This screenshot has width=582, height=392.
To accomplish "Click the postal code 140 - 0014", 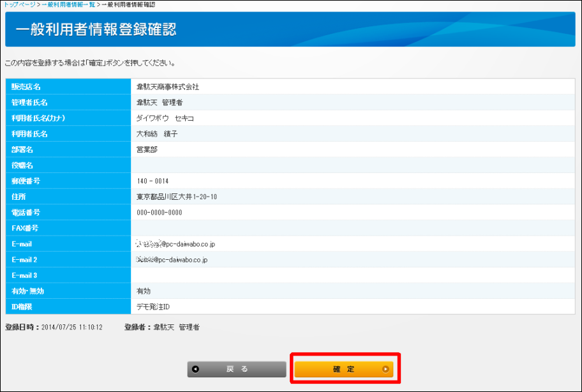I will pos(153,181).
